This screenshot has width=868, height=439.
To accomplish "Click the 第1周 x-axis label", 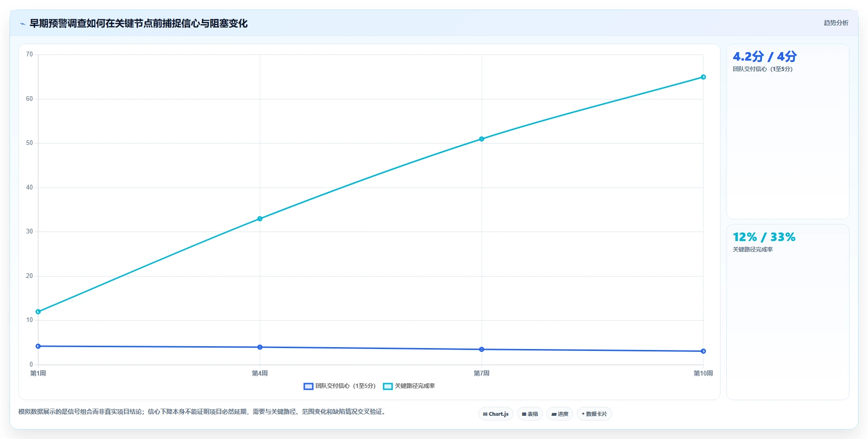I will [38, 373].
